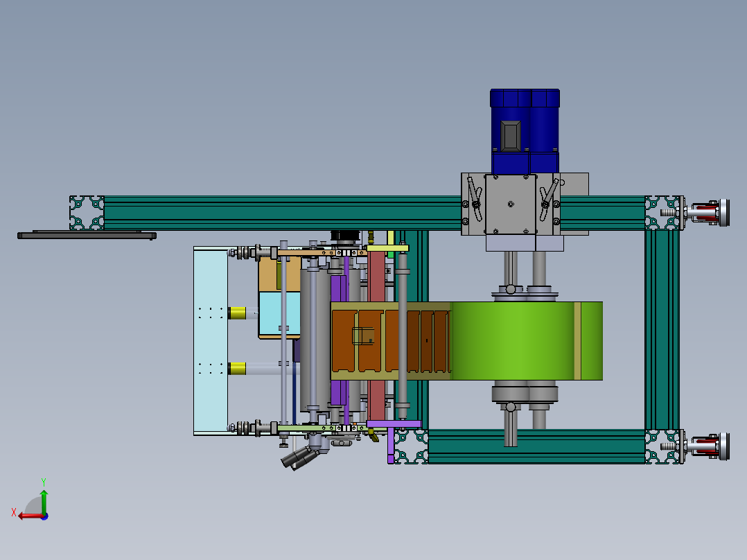Click the motor's dark junction box
The width and height of the screenshot is (747, 560).
tap(510, 137)
